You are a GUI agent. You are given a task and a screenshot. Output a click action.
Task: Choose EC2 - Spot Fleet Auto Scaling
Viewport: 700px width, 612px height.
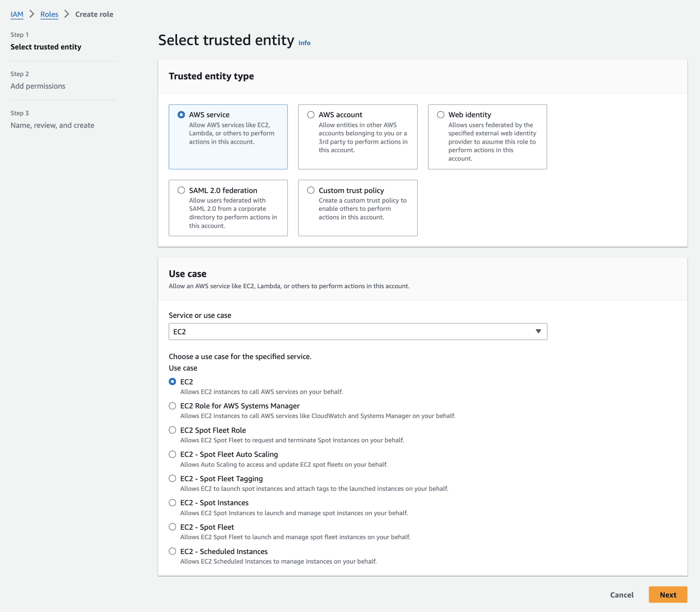coord(173,454)
